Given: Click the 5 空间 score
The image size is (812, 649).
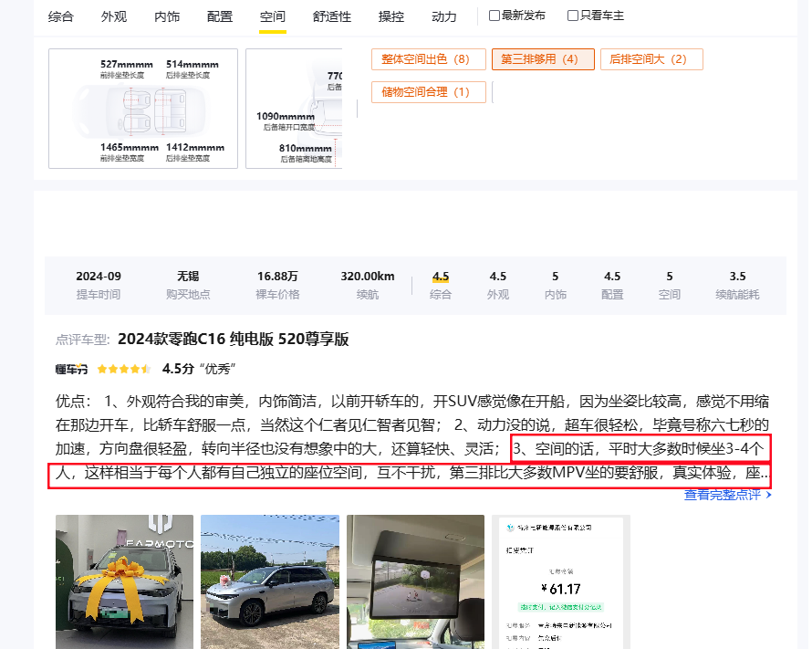Looking at the screenshot, I should coord(670,277).
